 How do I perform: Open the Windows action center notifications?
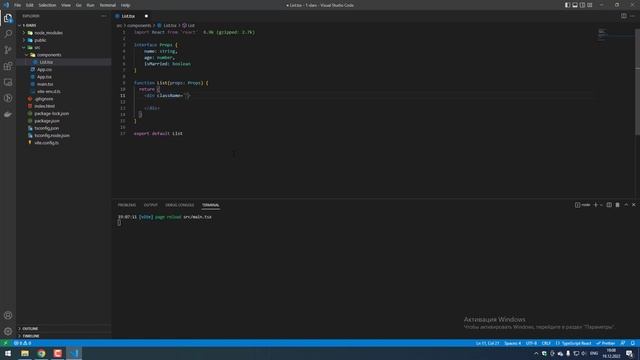click(x=630, y=353)
